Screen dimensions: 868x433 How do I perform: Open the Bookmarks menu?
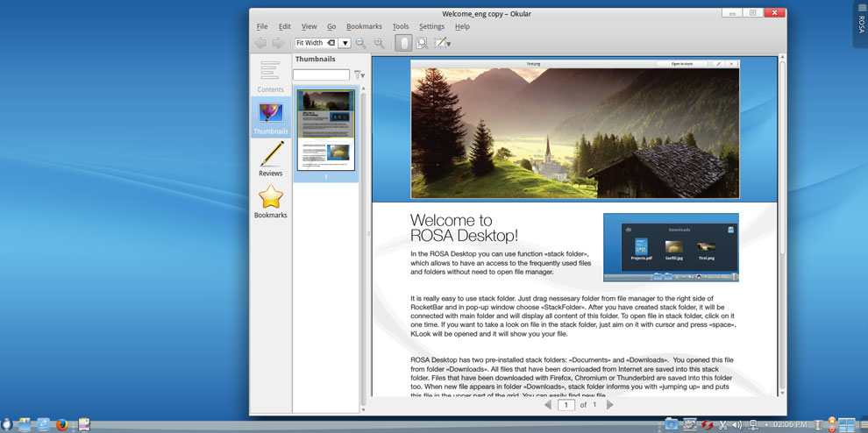pyautogui.click(x=364, y=26)
